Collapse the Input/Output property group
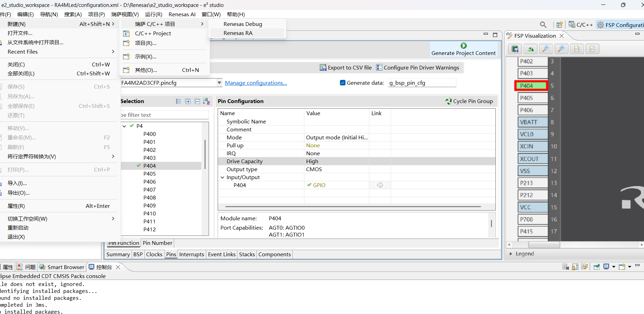 tap(222, 177)
